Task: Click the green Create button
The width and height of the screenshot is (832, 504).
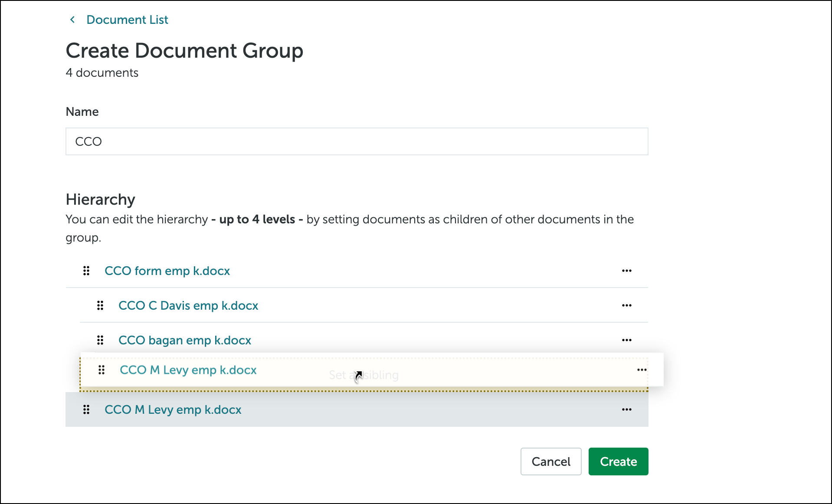Action: [x=618, y=461]
